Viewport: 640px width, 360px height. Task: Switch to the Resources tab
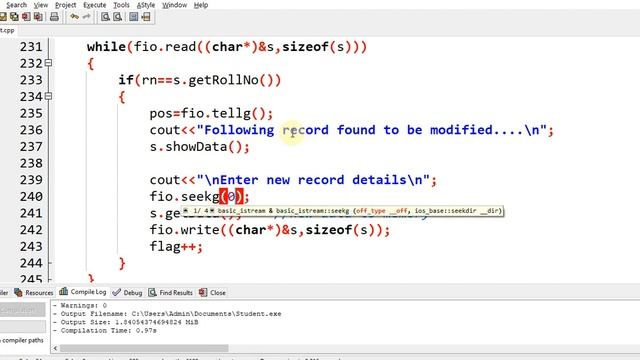pyautogui.click(x=34, y=292)
